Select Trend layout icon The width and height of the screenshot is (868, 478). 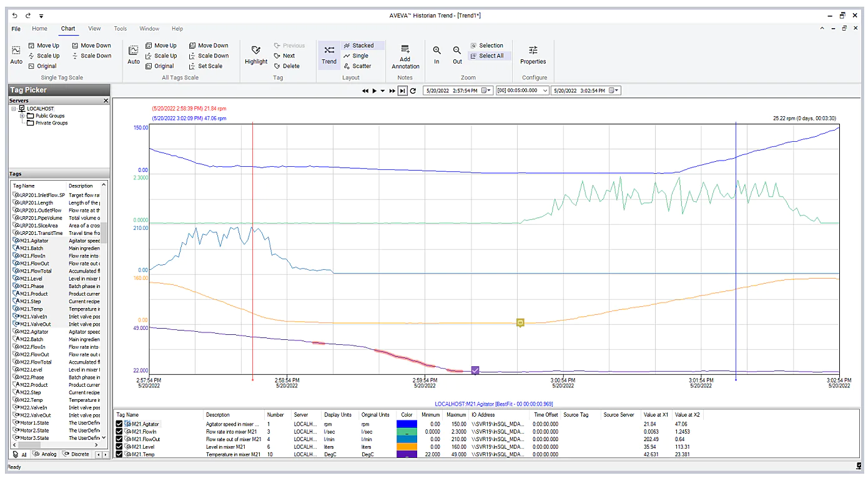329,50
